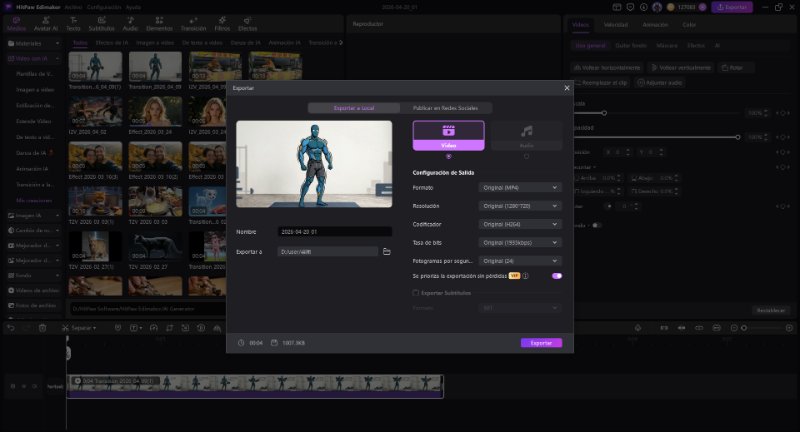The image size is (800, 432).
Task: Enable the Exportar Subtítulos checkbox
Action: [416, 292]
